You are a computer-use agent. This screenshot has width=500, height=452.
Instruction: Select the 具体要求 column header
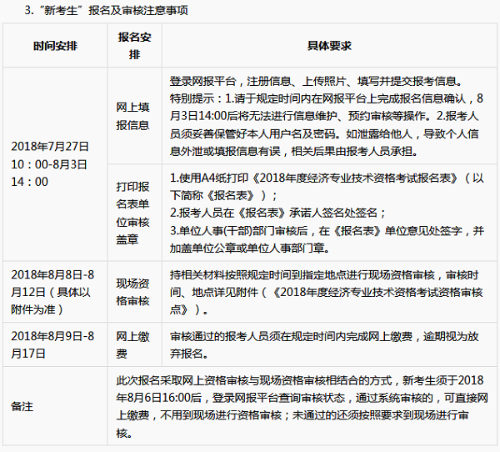click(329, 46)
